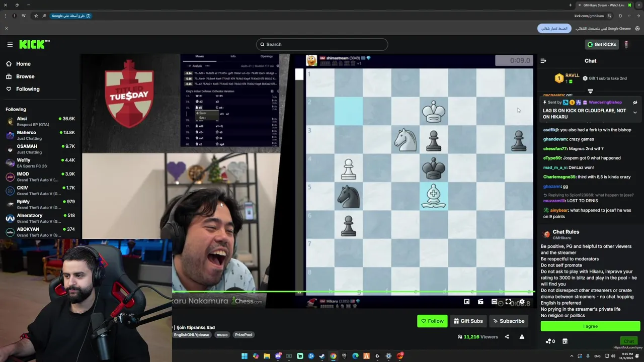Open the KICKs counter icon below chat
This screenshot has width=644, height=362.
[x=550, y=341]
